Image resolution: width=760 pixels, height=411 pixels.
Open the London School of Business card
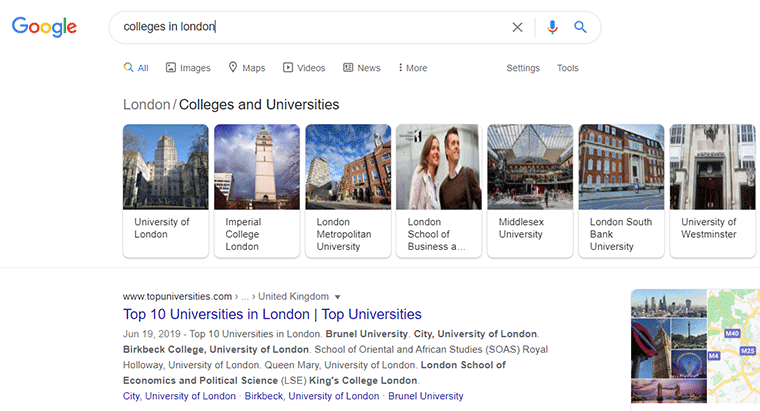[439, 190]
